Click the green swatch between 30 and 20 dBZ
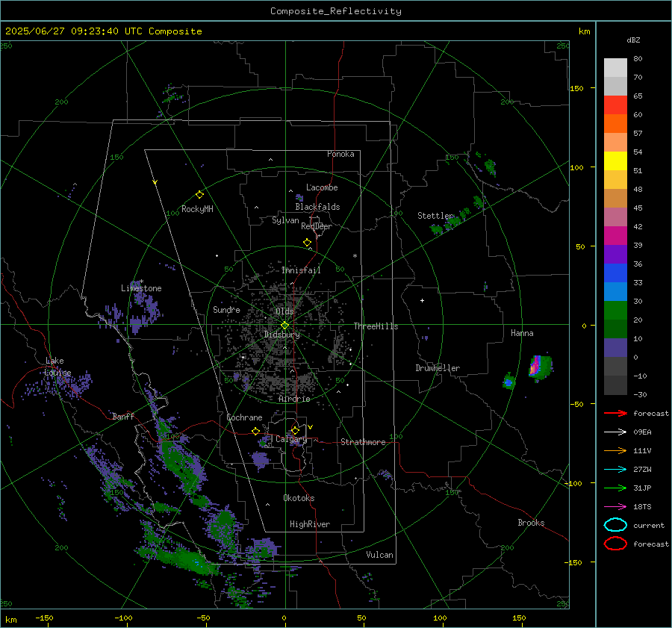Screen dimensions: 672x628 (615, 311)
